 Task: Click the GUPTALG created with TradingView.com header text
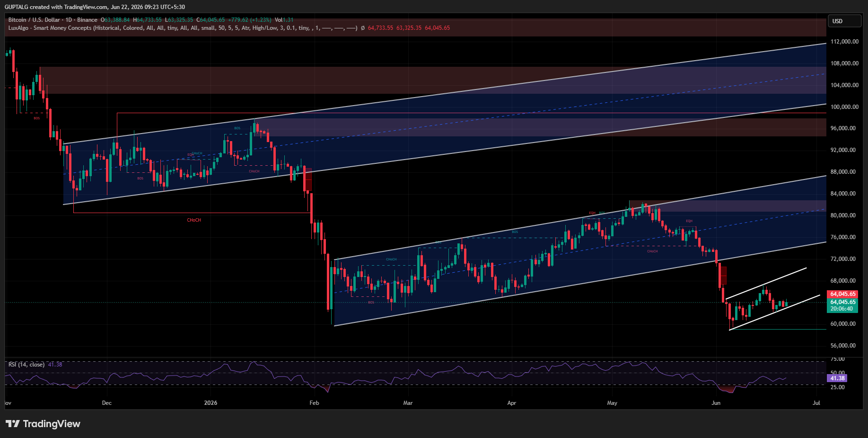pos(95,7)
